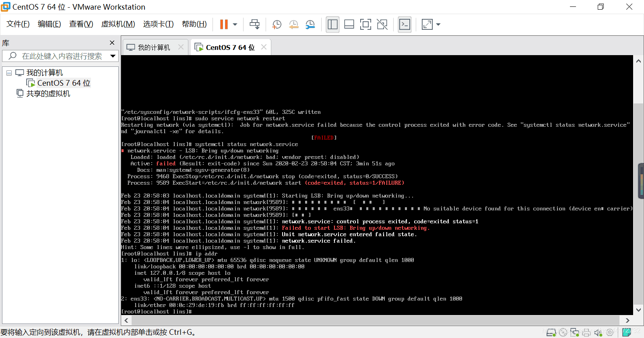Click the vertical scrollbar down arrow
Screen dimensions: 644x338
[638, 310]
